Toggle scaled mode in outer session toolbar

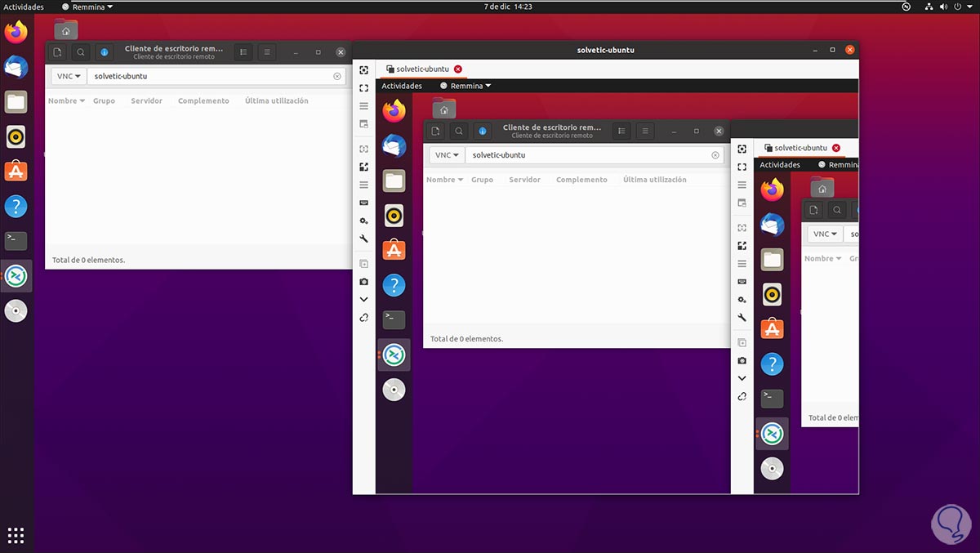[x=363, y=167]
